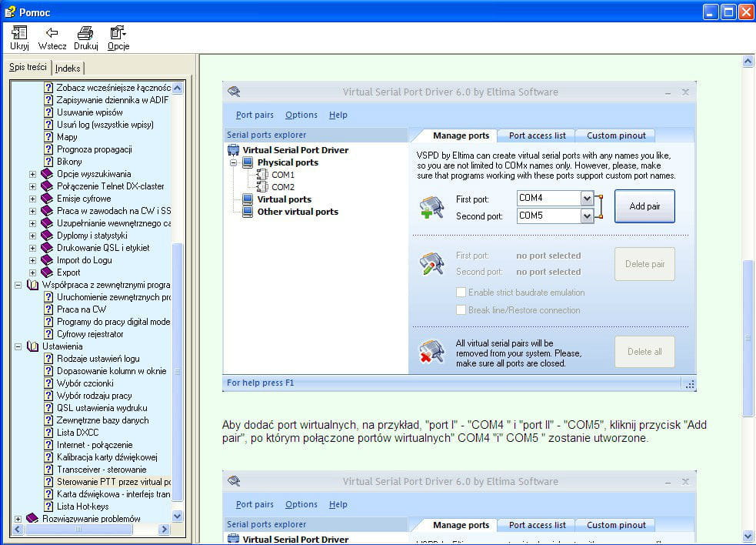
Task: Click the Import do Logu book icon
Action: click(47, 260)
